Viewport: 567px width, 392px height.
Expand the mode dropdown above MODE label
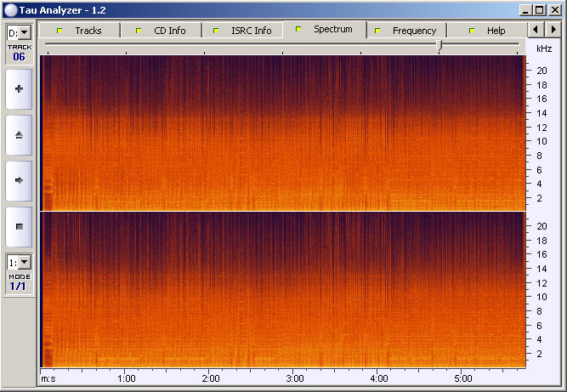click(19, 263)
